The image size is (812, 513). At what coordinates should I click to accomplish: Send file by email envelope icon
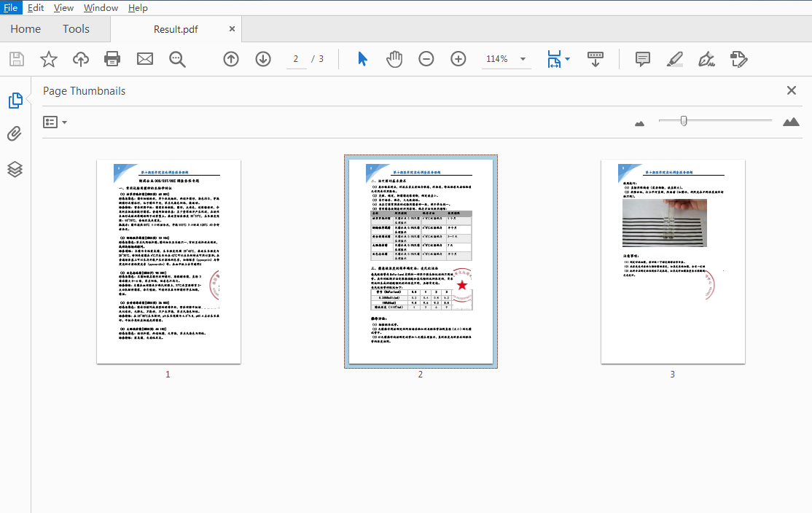click(145, 59)
